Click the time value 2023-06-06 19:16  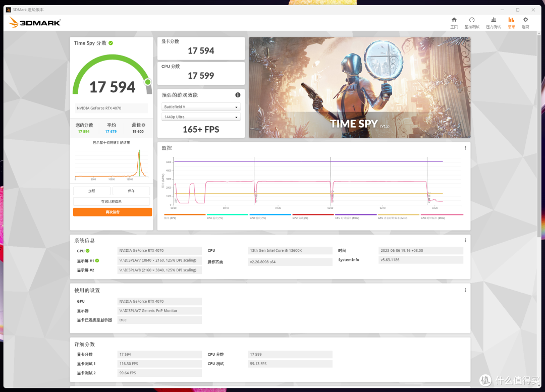(x=420, y=251)
